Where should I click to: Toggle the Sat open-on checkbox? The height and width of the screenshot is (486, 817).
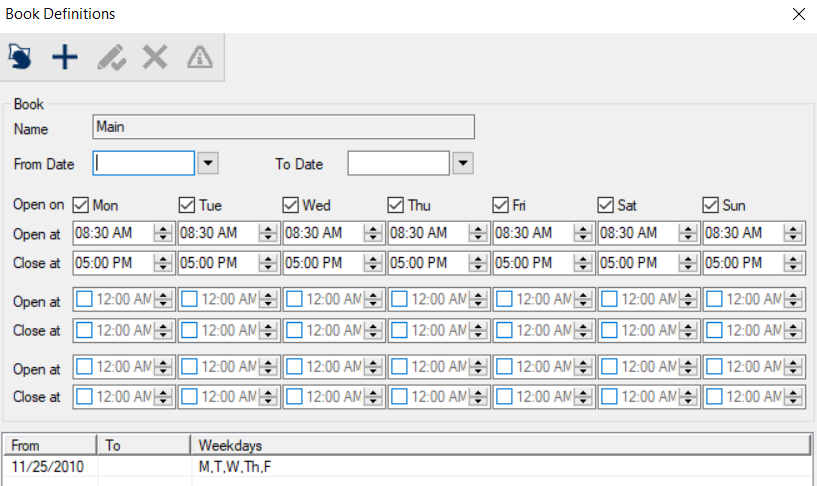[606, 205]
